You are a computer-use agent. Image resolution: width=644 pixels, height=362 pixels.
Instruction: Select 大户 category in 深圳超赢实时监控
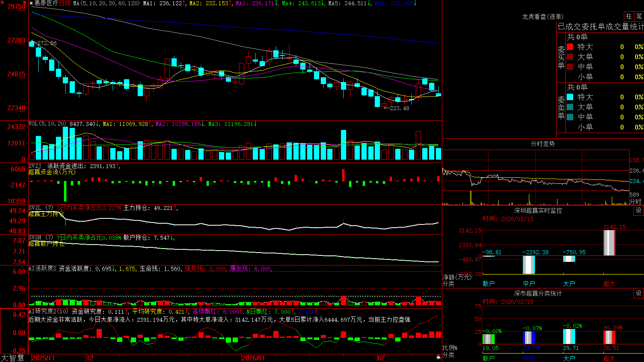[x=569, y=284]
